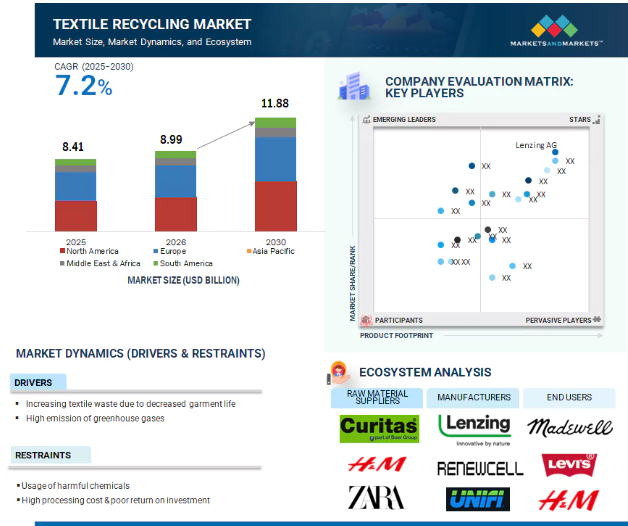Click the Participants quadrant icon

click(x=366, y=320)
